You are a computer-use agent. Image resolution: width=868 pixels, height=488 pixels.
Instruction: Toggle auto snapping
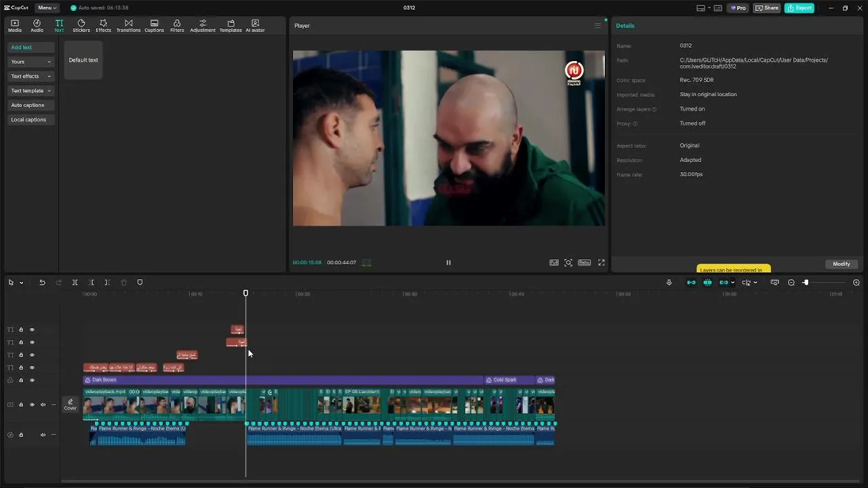707,283
